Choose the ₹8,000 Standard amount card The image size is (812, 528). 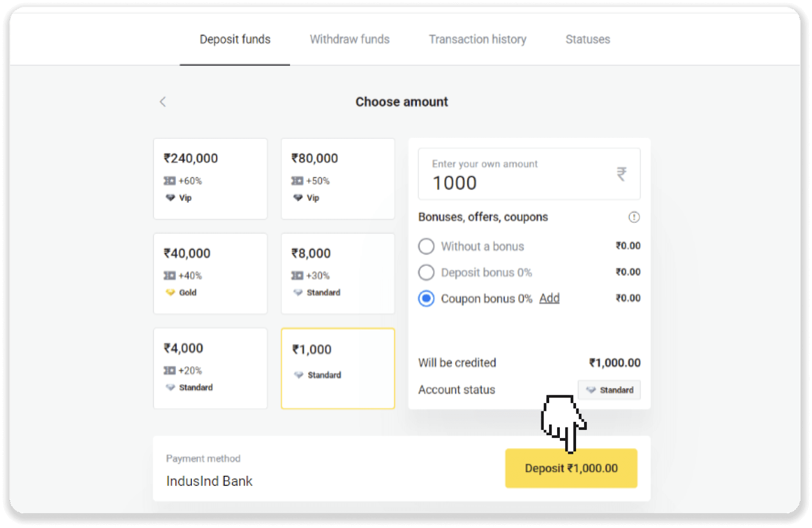click(338, 273)
